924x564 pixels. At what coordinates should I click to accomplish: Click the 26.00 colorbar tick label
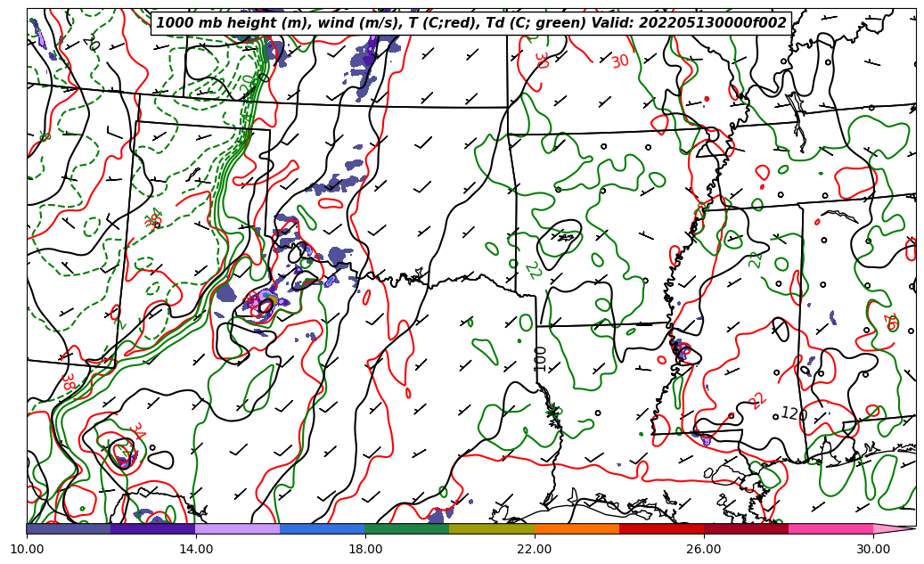[704, 549]
